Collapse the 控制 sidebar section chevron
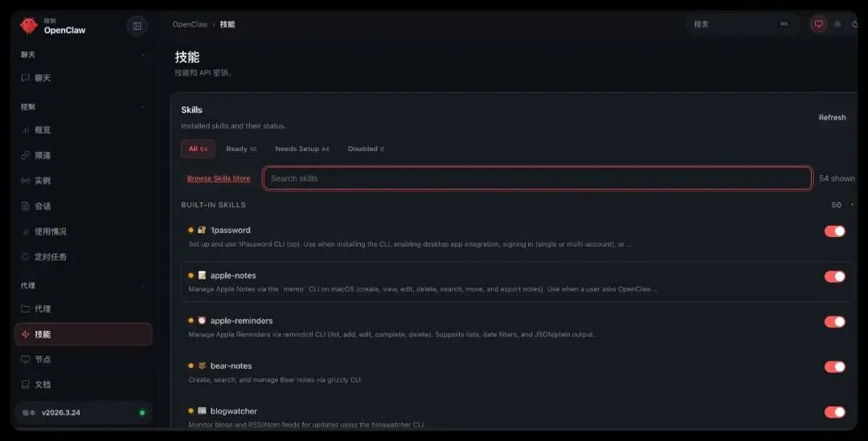 click(143, 107)
